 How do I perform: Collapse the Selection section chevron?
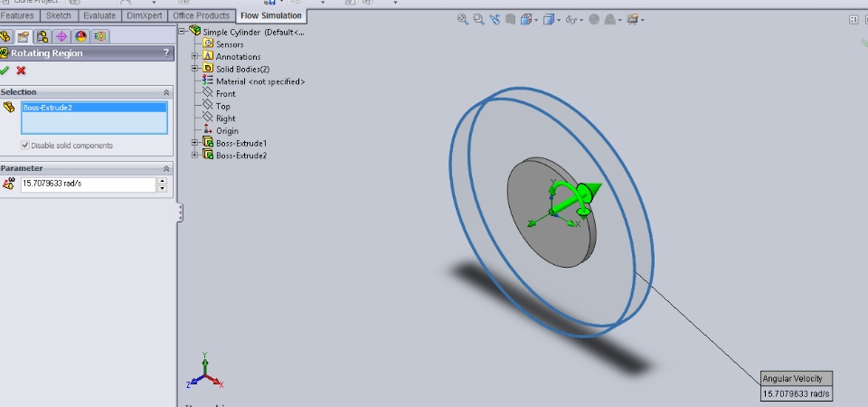tap(165, 92)
